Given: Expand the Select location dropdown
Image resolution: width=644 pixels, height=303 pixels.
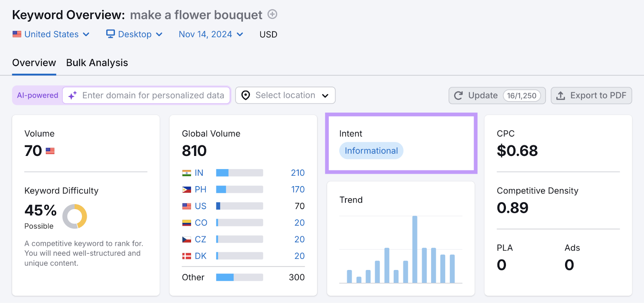Looking at the screenshot, I should pyautogui.click(x=285, y=95).
